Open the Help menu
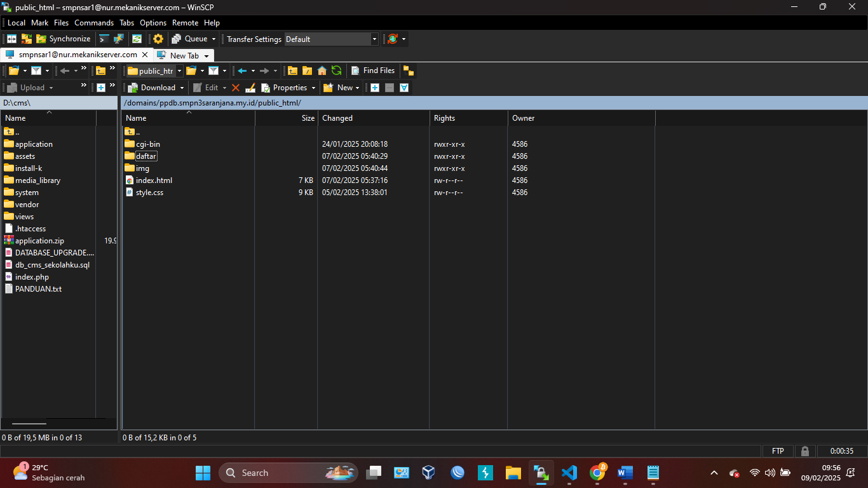 pos(212,22)
